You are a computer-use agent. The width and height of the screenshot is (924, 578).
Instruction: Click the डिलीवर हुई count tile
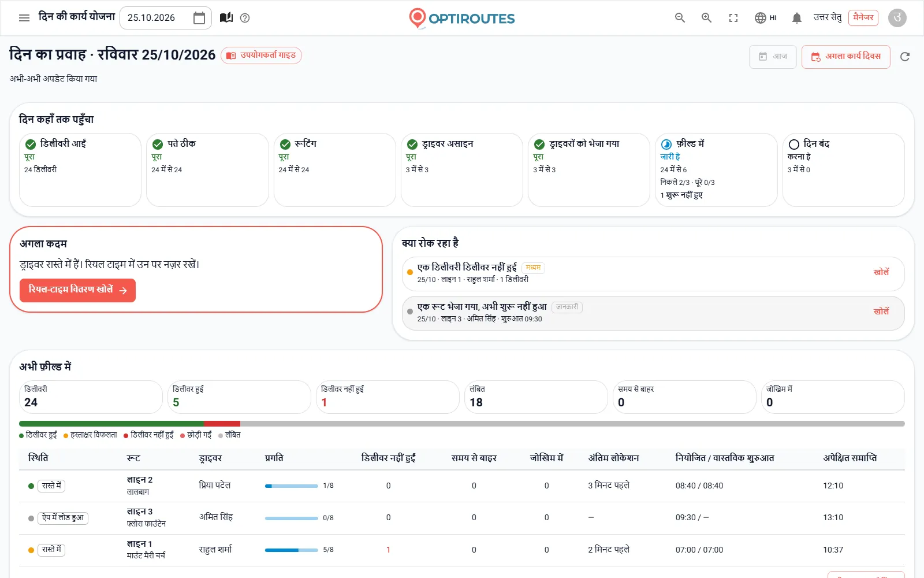(x=239, y=397)
